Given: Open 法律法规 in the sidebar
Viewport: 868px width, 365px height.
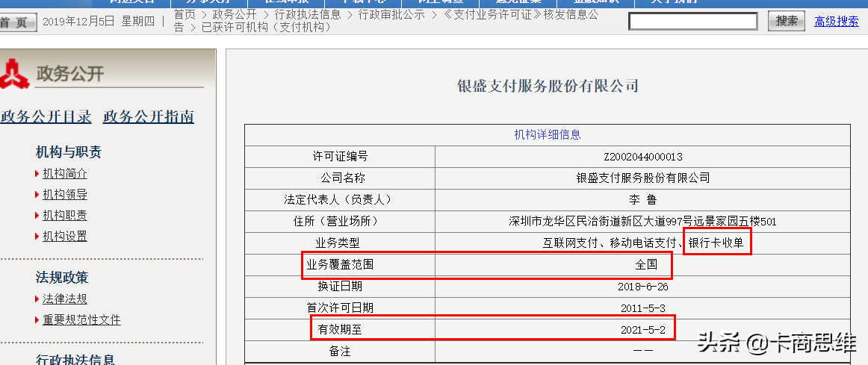Looking at the screenshot, I should [x=65, y=299].
